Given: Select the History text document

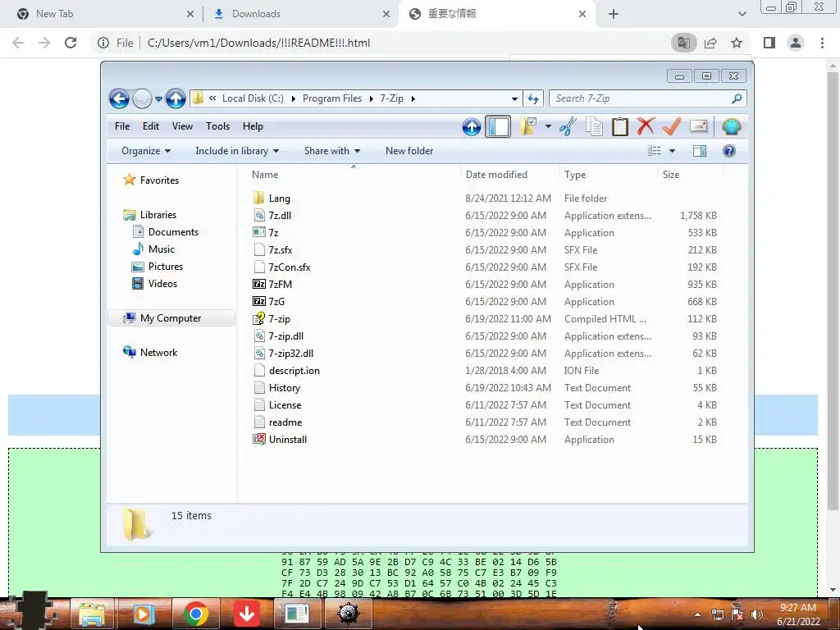Looking at the screenshot, I should click(x=285, y=388).
